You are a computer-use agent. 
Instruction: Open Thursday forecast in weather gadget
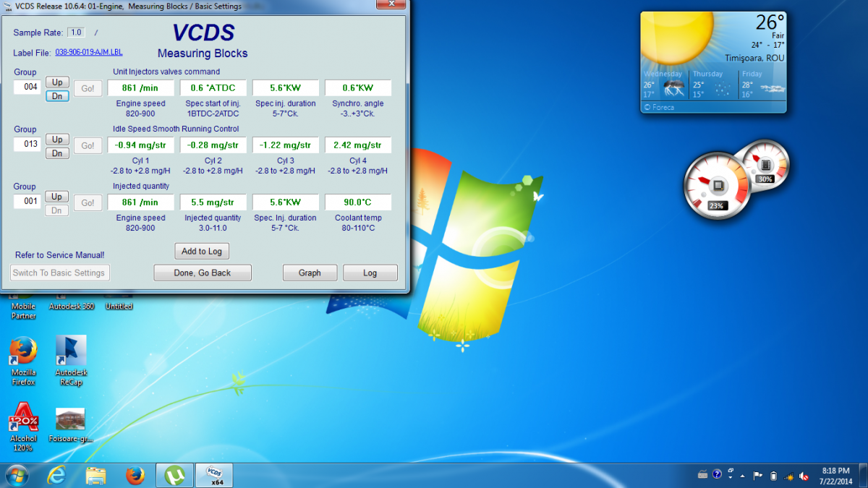pos(713,84)
